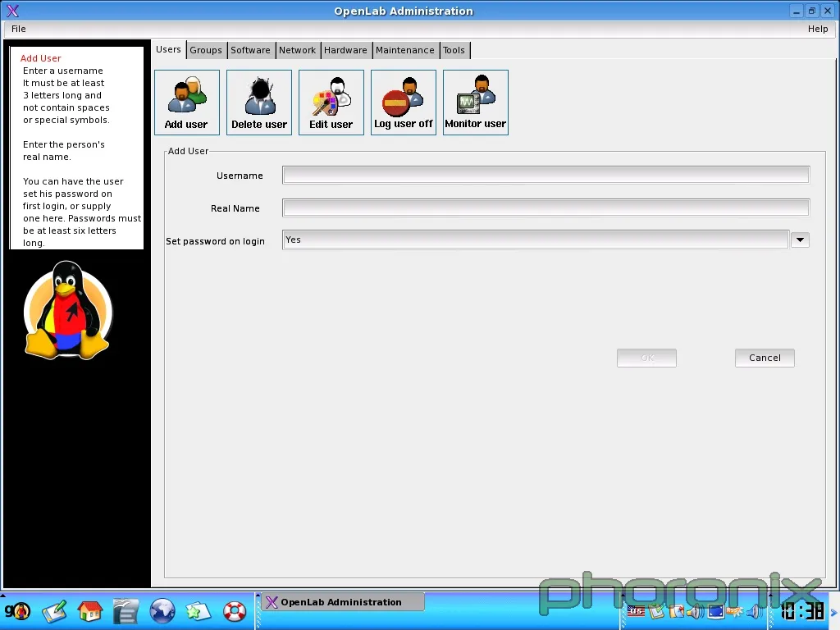Switch to the Groups tab

(x=206, y=50)
